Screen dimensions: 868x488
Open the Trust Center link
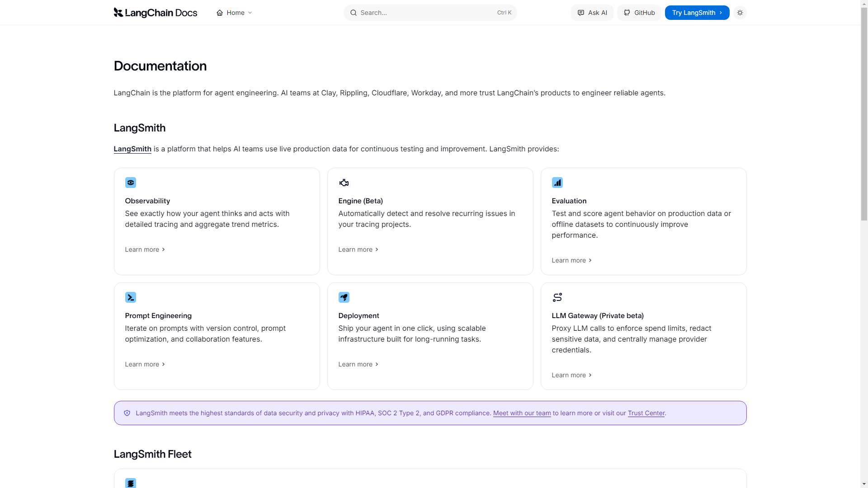(646, 413)
